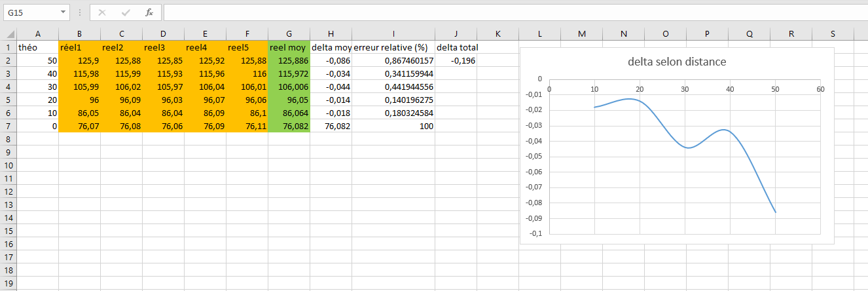
Task: Select the cell with value 106,02
Action: [x=121, y=87]
